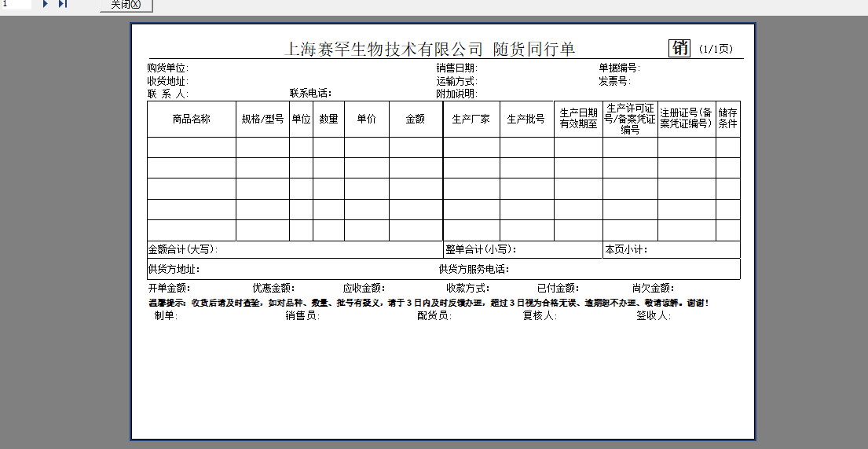
Task: Select the 复核人 signature label
Action: click(540, 316)
